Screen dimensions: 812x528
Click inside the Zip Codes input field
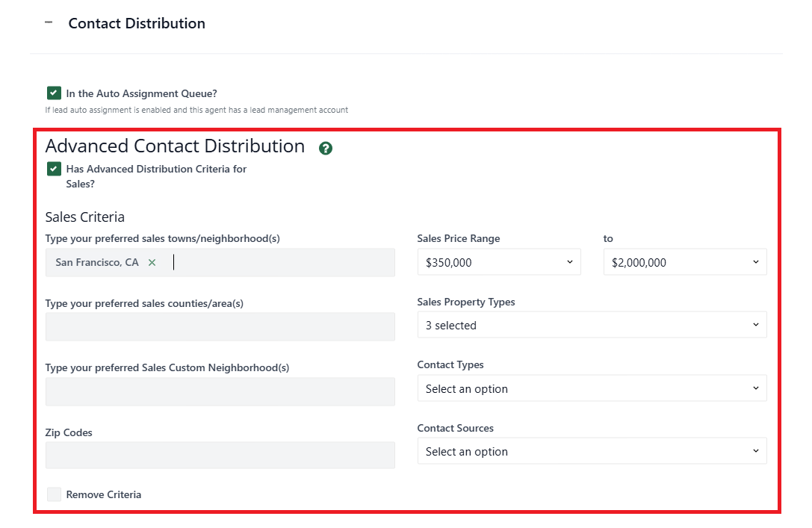pyautogui.click(x=220, y=455)
